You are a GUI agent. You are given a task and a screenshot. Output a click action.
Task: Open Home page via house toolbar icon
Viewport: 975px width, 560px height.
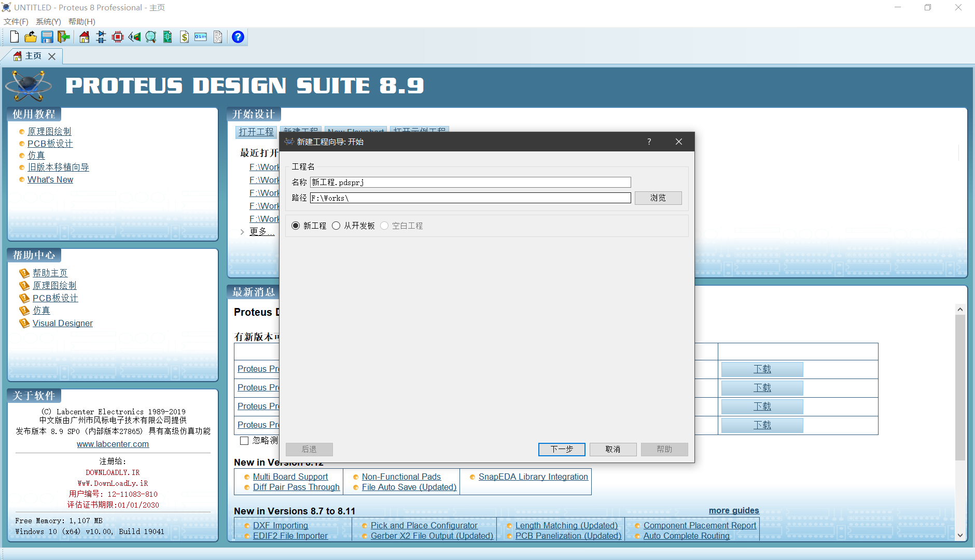(85, 37)
